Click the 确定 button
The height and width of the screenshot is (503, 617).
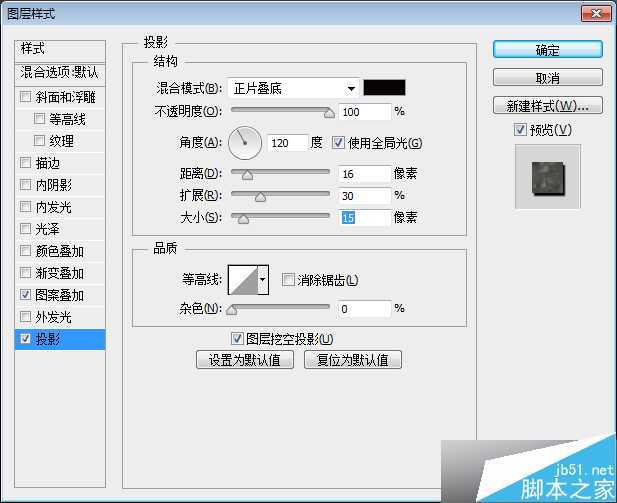(x=547, y=50)
